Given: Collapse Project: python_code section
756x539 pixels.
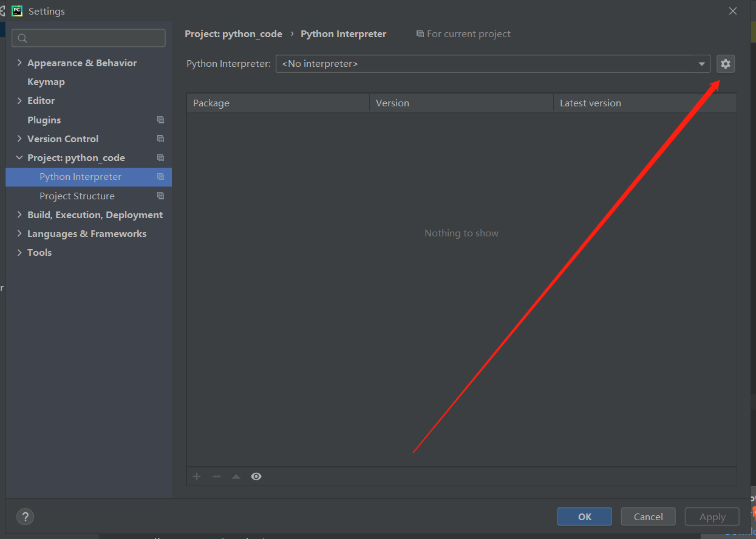Looking at the screenshot, I should coord(19,157).
